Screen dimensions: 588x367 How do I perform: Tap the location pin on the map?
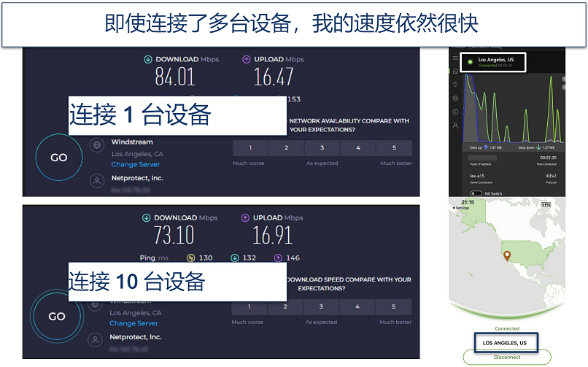pyautogui.click(x=506, y=255)
